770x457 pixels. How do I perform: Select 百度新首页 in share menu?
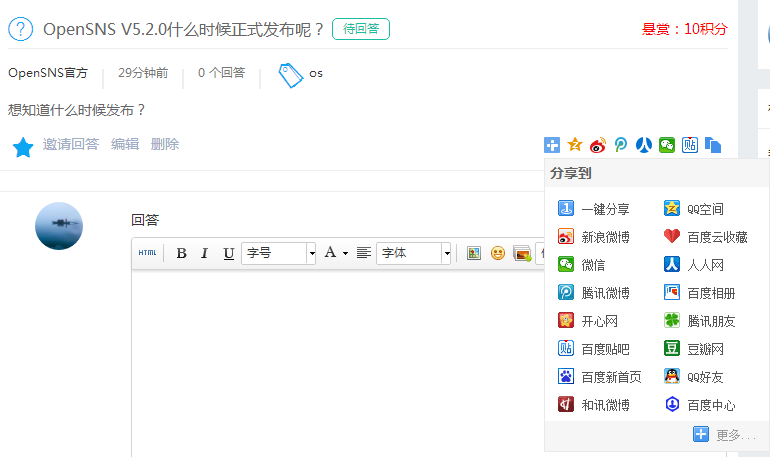[x=600, y=376]
